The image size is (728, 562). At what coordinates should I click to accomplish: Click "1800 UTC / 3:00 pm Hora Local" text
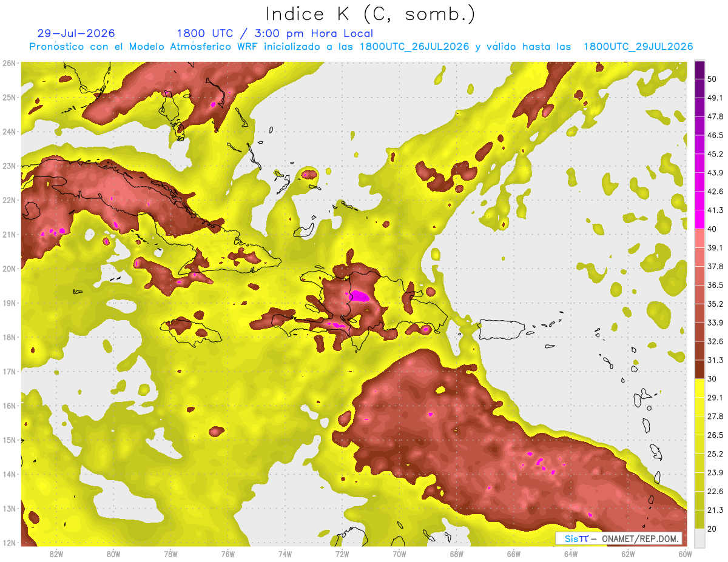pyautogui.click(x=275, y=33)
